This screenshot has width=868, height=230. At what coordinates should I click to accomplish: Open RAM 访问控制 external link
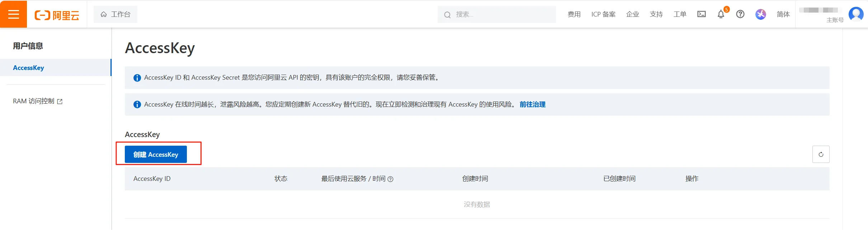pos(38,101)
